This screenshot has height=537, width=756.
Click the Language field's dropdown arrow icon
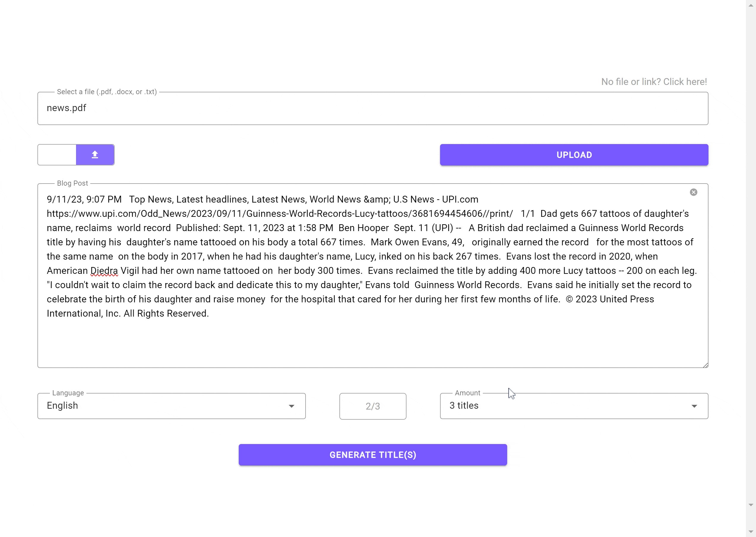coord(291,406)
